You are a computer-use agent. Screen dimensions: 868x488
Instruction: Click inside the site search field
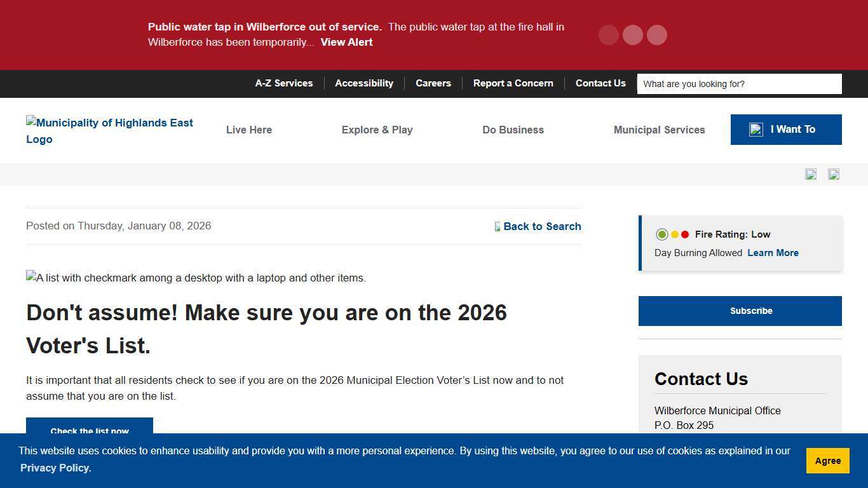739,83
